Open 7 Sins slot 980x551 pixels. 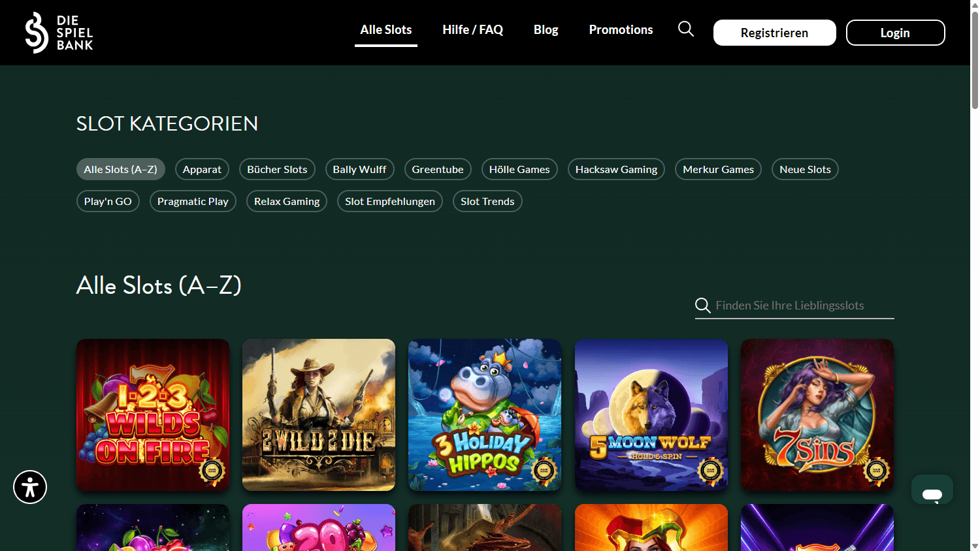point(817,415)
